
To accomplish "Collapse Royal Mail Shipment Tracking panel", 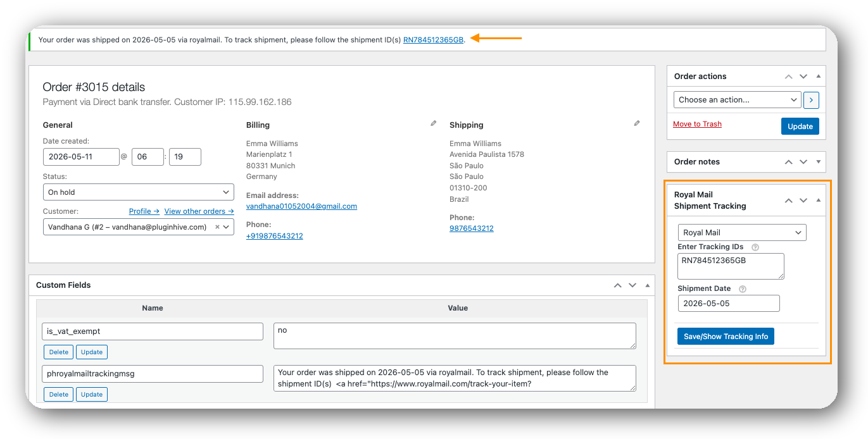I will 819,201.
